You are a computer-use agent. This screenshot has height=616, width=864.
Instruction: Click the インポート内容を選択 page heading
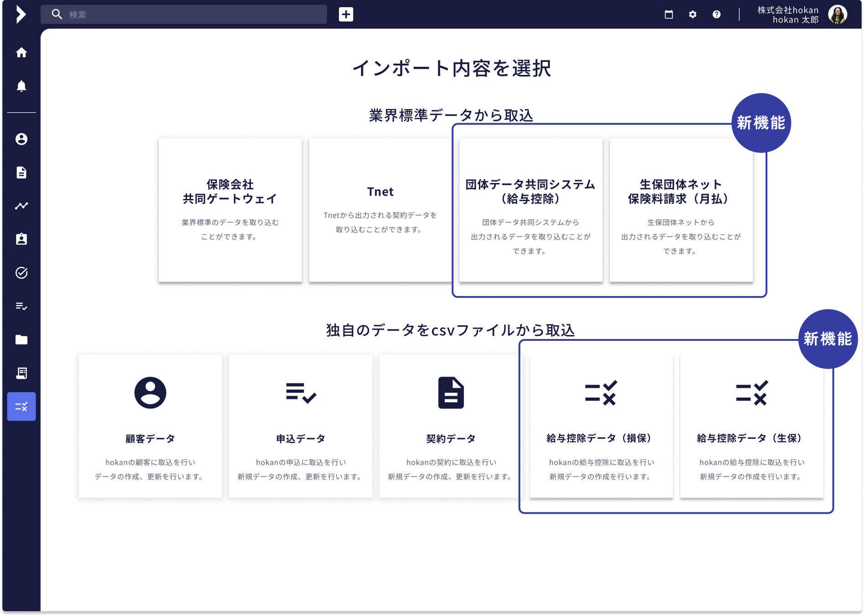(452, 68)
